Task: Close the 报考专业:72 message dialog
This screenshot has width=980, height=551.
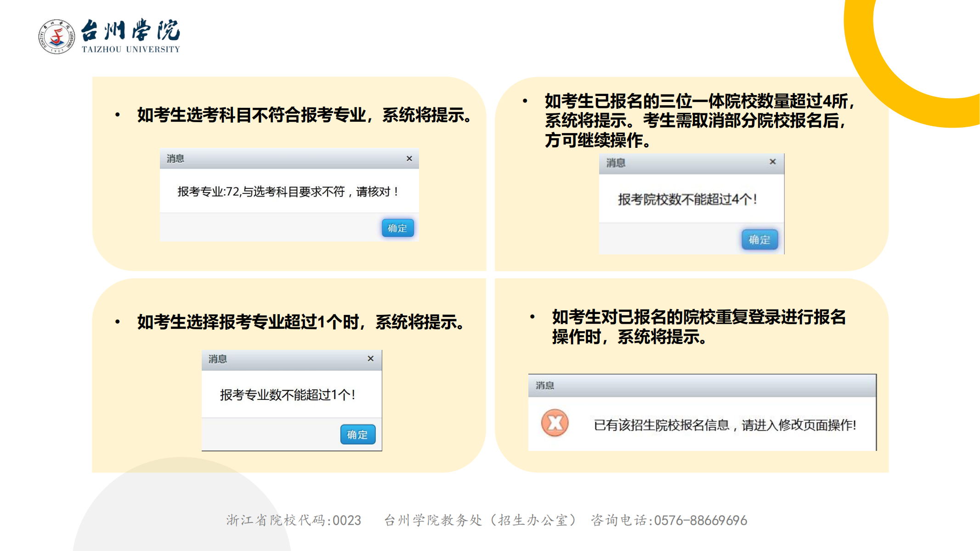Action: coord(409,158)
